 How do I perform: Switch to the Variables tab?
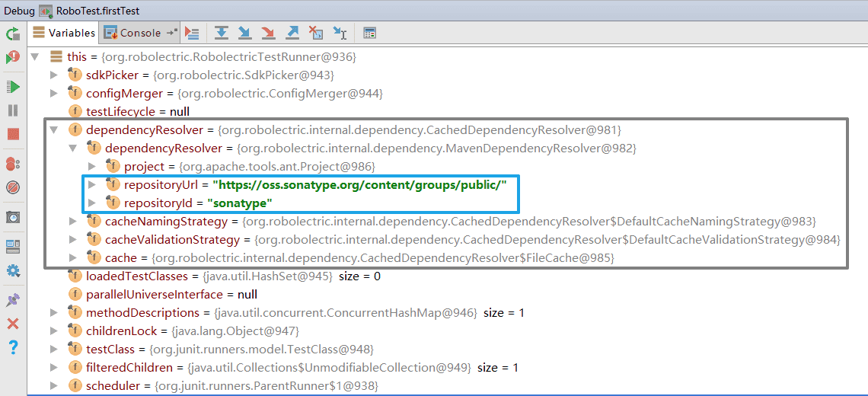tap(64, 33)
